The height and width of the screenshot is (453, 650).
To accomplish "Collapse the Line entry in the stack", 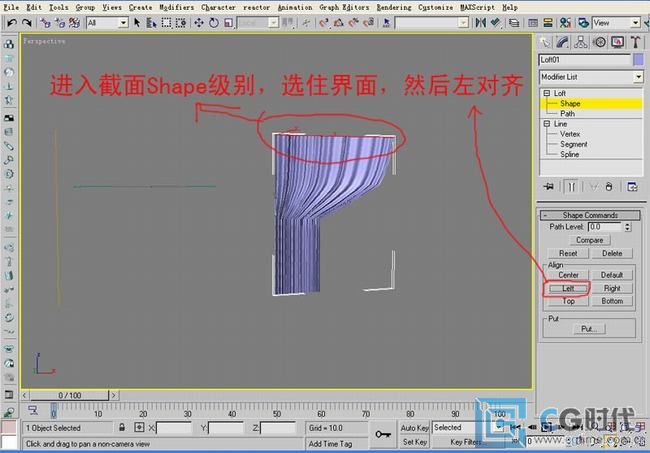I will (x=546, y=124).
